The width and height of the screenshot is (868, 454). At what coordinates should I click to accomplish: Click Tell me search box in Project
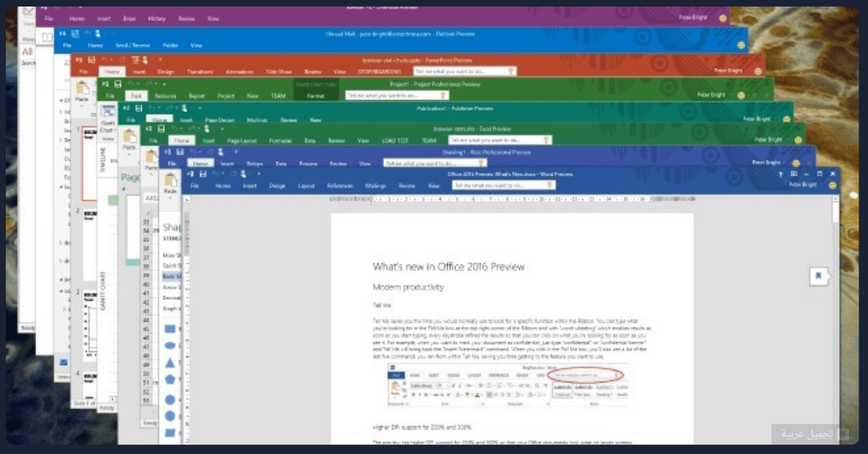tap(396, 95)
